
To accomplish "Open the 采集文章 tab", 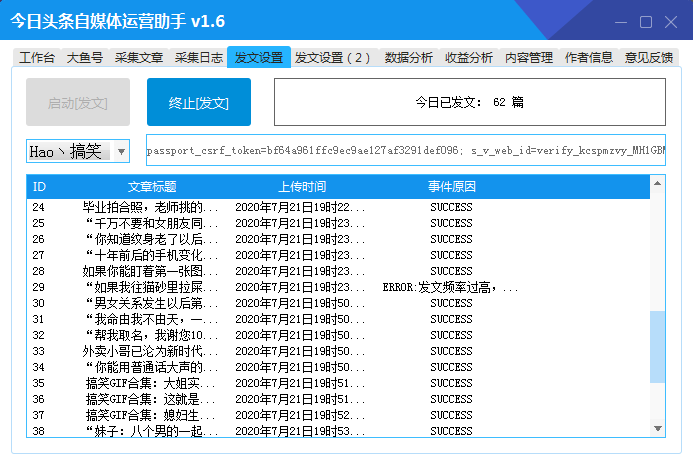I will (139, 57).
